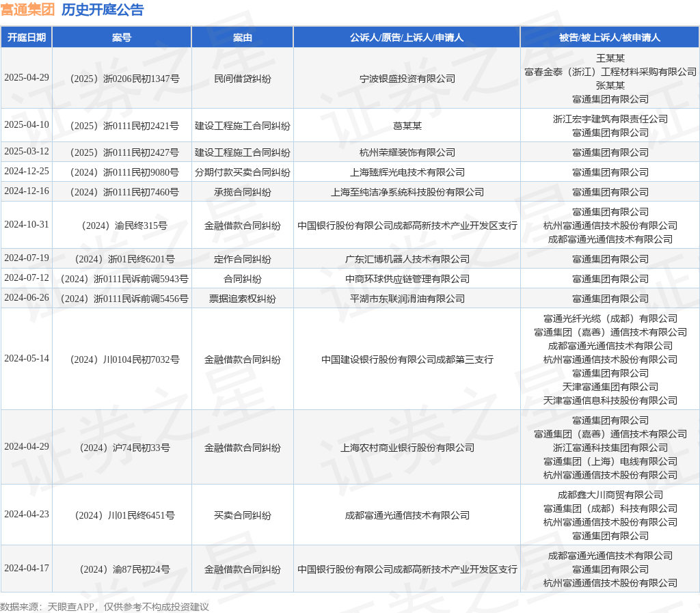Select the 案由 column header
The width and height of the screenshot is (700, 613).
click(x=243, y=38)
